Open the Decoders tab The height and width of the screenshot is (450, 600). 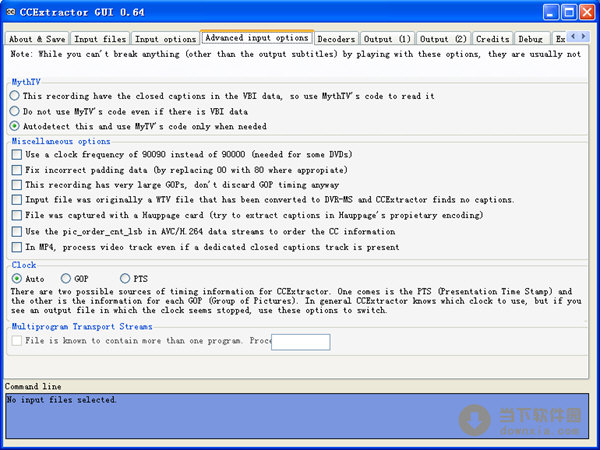tap(336, 39)
